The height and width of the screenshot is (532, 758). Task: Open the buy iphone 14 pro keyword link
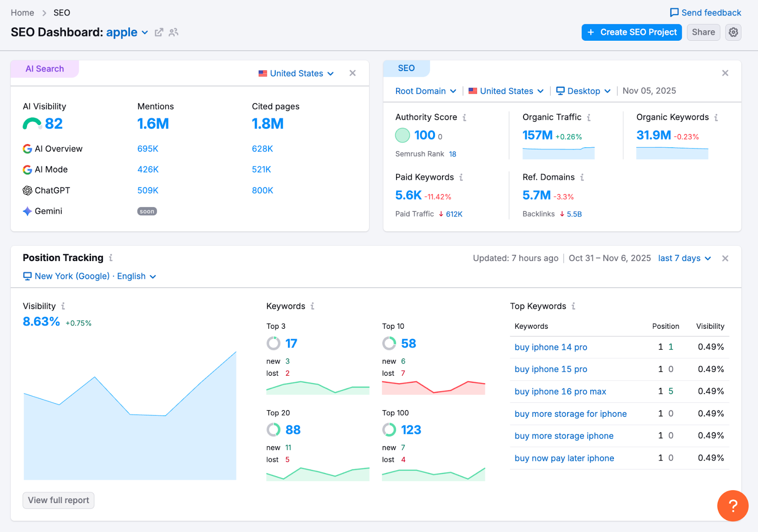click(550, 347)
